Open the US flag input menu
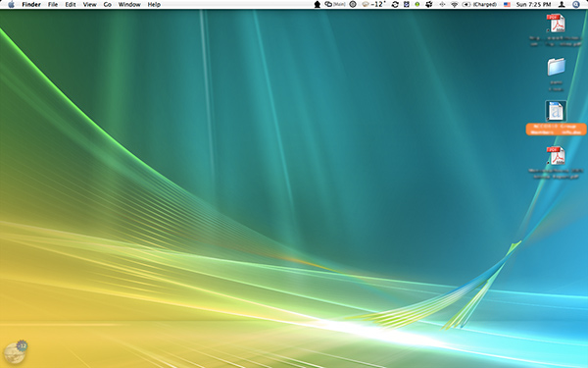Image resolution: width=588 pixels, height=368 pixels. tap(507, 5)
